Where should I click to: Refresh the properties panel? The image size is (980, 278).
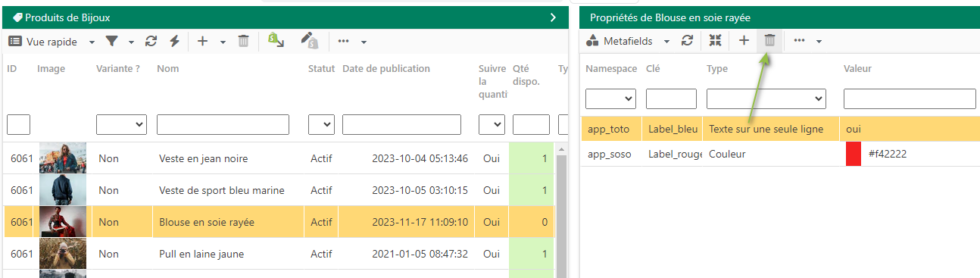point(687,42)
